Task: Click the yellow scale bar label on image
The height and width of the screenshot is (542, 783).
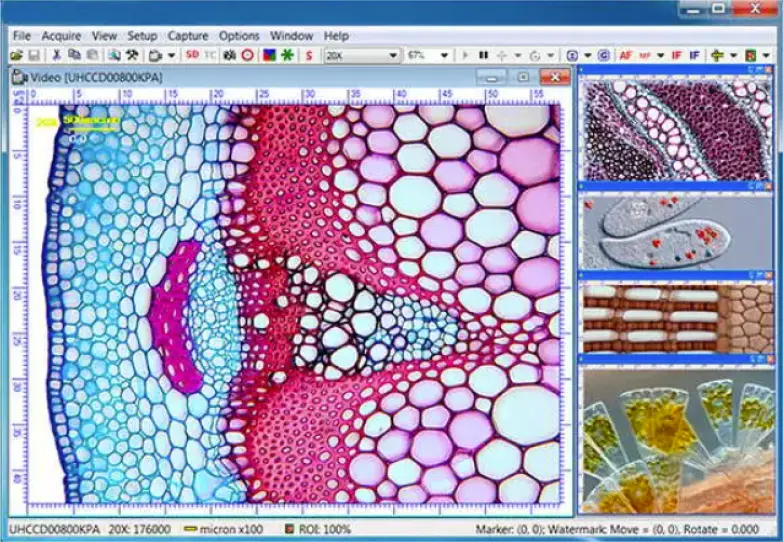Action: [x=90, y=120]
